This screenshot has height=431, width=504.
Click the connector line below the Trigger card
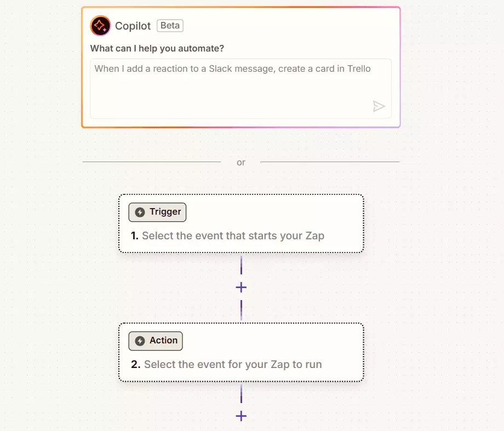click(241, 266)
